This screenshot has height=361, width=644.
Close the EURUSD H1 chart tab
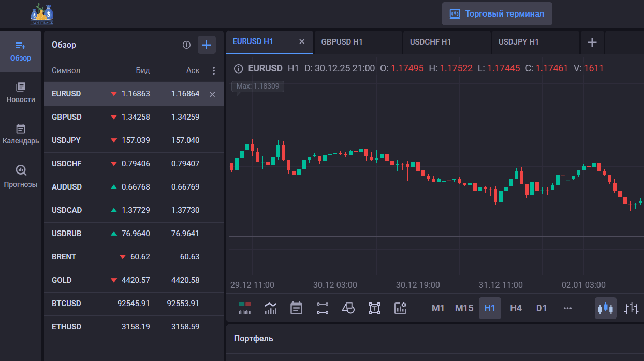pos(302,42)
